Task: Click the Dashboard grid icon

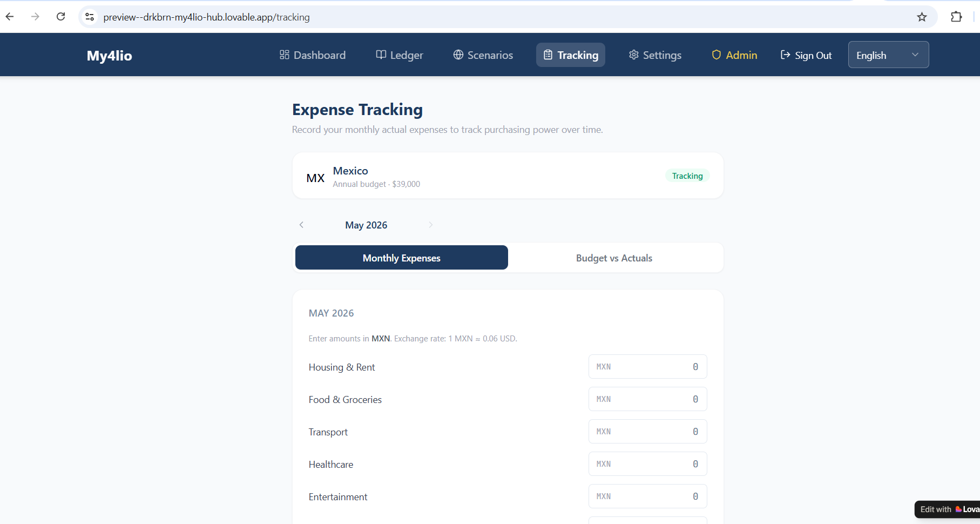Action: [285, 55]
